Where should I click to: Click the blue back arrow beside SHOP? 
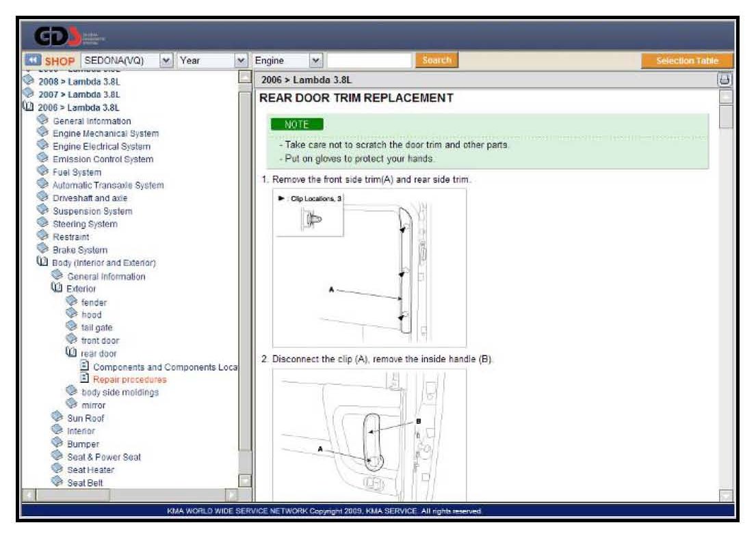(34, 61)
